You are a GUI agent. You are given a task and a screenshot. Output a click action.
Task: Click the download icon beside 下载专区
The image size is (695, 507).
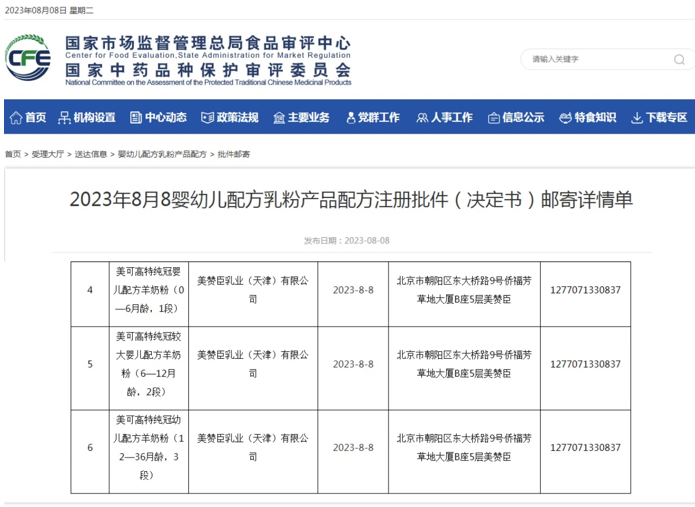coord(636,118)
